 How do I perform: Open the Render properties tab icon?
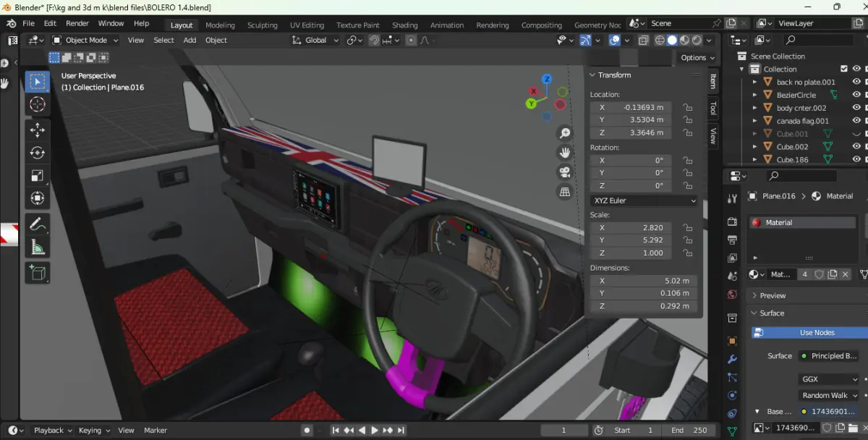pyautogui.click(x=732, y=222)
